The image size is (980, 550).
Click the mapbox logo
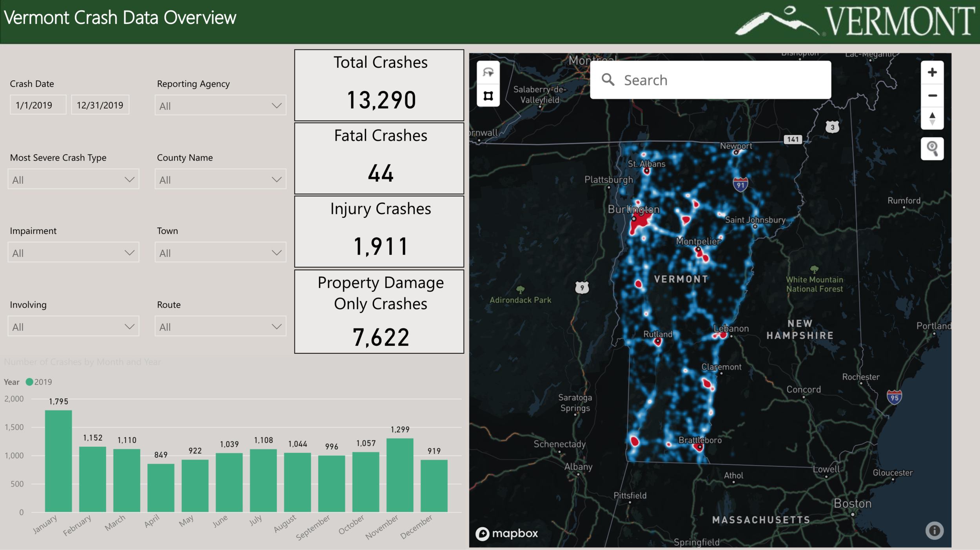click(507, 533)
